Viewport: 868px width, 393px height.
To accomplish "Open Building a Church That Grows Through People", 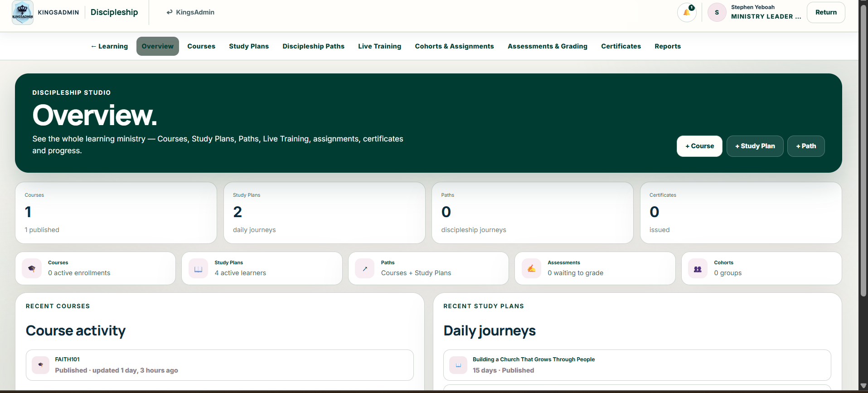I will pyautogui.click(x=637, y=365).
